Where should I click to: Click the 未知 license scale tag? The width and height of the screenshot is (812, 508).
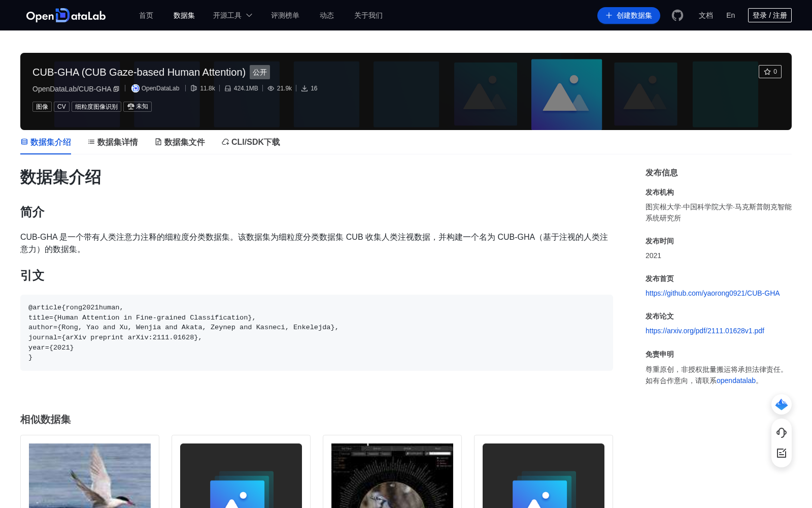pyautogui.click(x=138, y=107)
